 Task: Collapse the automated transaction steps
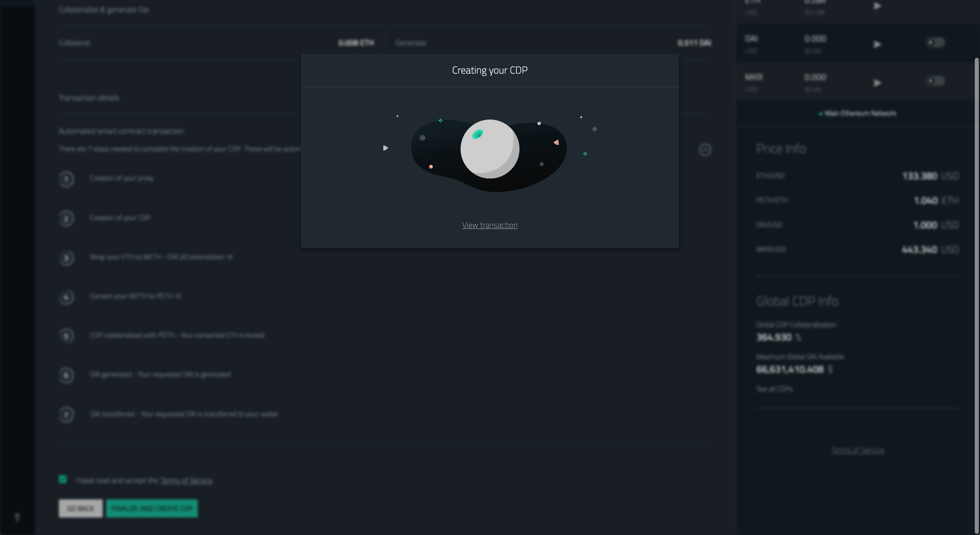tap(705, 150)
